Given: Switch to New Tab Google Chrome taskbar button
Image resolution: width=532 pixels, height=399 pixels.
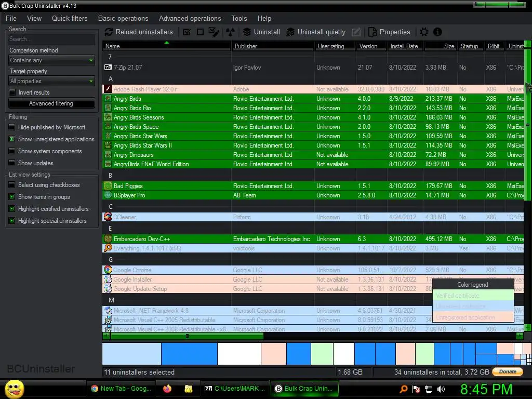Looking at the screenshot, I should coord(121,389).
